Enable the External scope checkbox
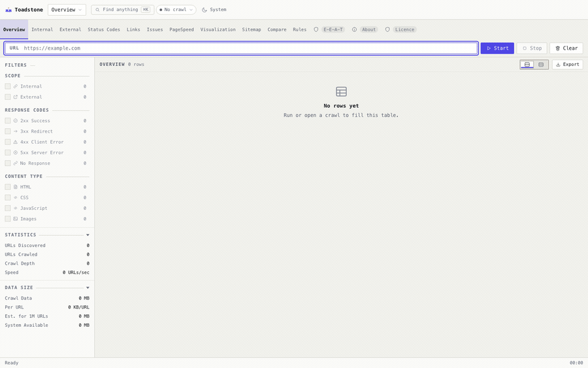Viewport: 588px width, 368px height. pyautogui.click(x=7, y=97)
